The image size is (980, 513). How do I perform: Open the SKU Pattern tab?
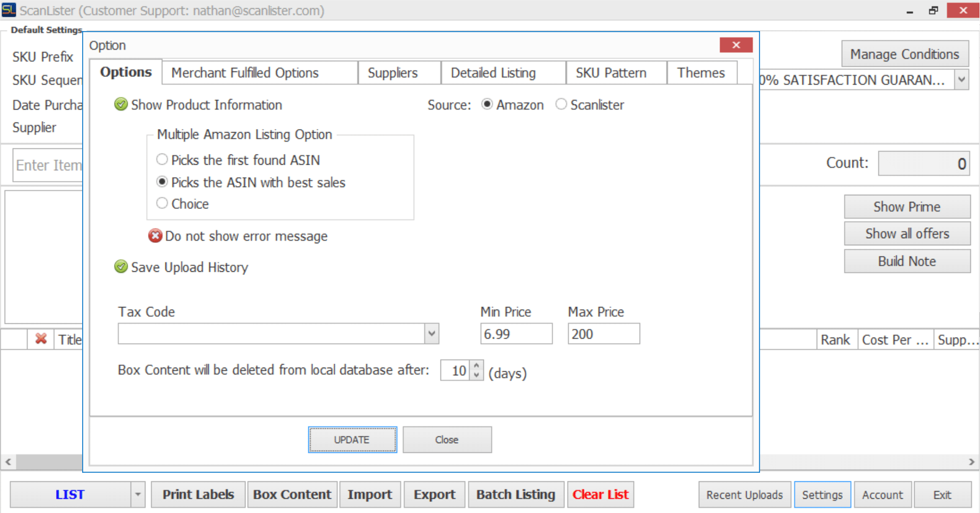617,73
